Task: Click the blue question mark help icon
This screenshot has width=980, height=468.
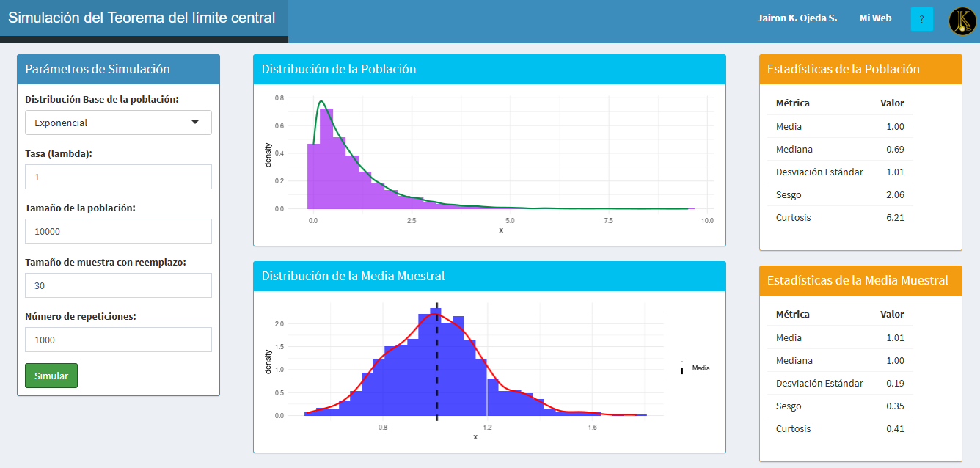Action: (x=921, y=19)
